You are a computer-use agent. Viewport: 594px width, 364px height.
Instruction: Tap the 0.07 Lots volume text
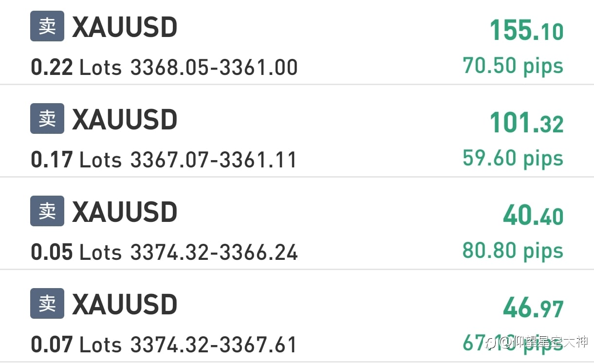(76, 345)
